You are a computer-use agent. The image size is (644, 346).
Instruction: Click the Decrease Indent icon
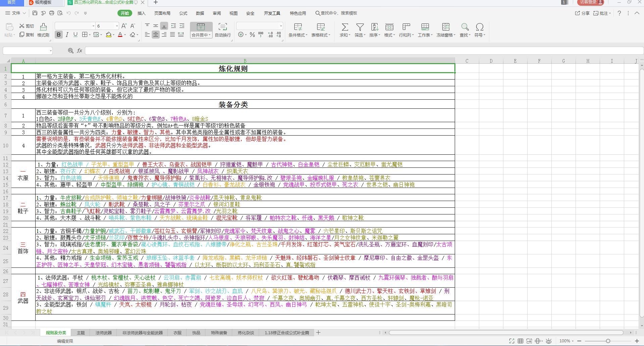point(174,26)
